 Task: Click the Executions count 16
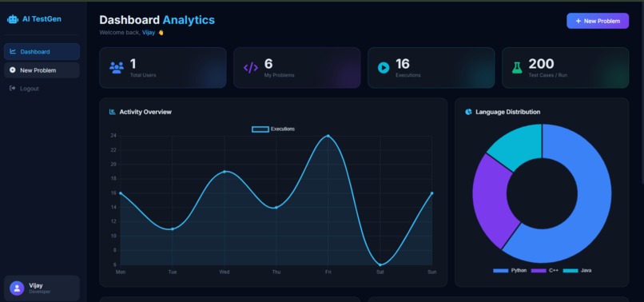[x=403, y=64]
